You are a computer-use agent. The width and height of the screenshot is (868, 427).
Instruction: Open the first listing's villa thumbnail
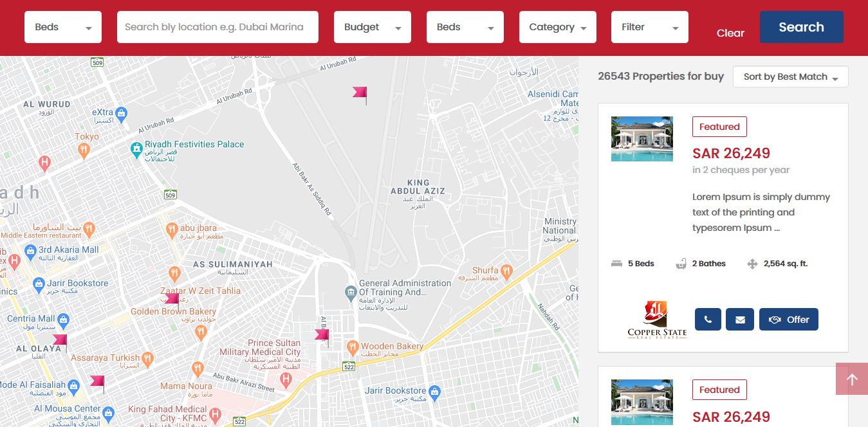point(642,139)
